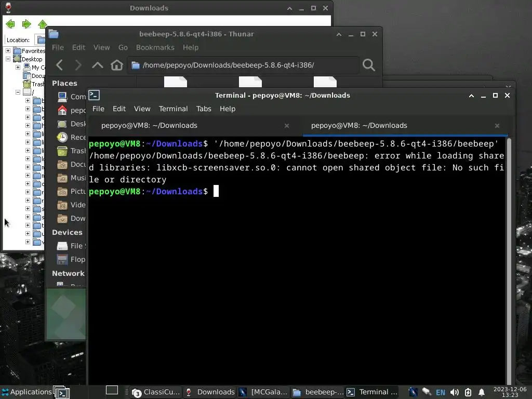Image resolution: width=532 pixels, height=399 pixels.
Task: Click the EN keyboard layout indicator
Action: click(441, 393)
